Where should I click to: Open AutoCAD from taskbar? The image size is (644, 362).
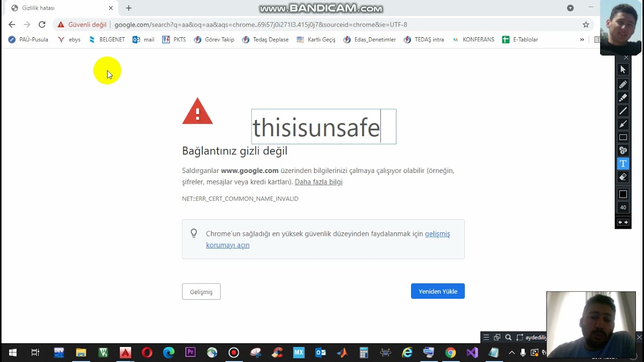125,352
